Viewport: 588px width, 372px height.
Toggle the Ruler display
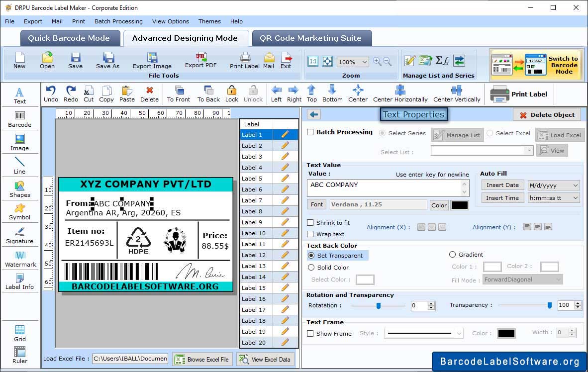click(19, 355)
